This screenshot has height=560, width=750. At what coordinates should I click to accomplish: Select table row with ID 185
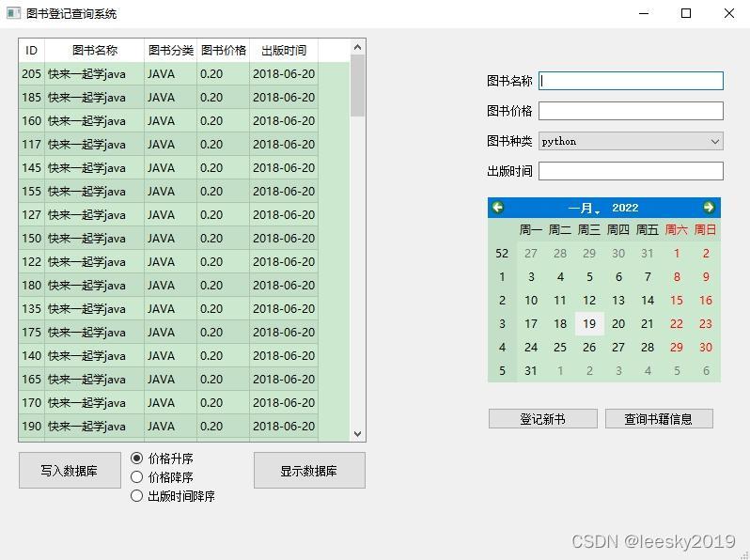(168, 98)
